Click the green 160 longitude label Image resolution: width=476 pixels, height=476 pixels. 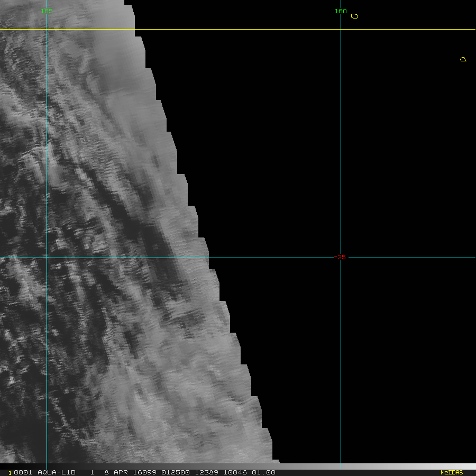(x=341, y=11)
